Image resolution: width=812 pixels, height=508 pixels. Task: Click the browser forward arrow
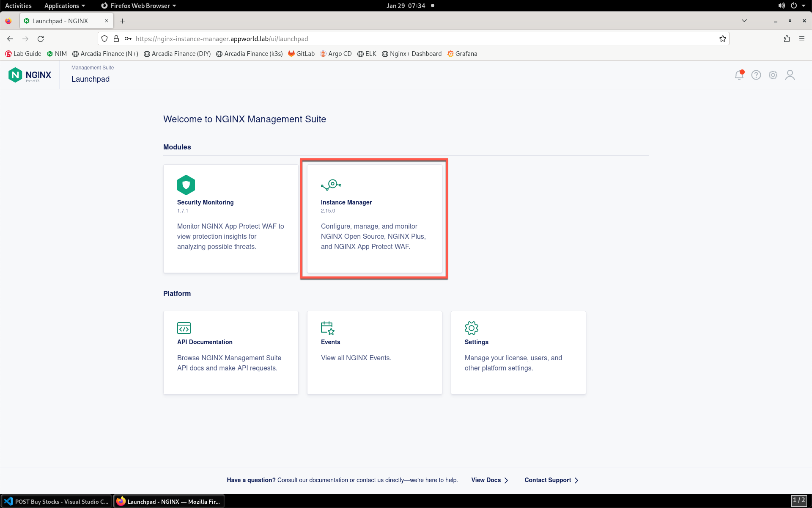(25, 39)
